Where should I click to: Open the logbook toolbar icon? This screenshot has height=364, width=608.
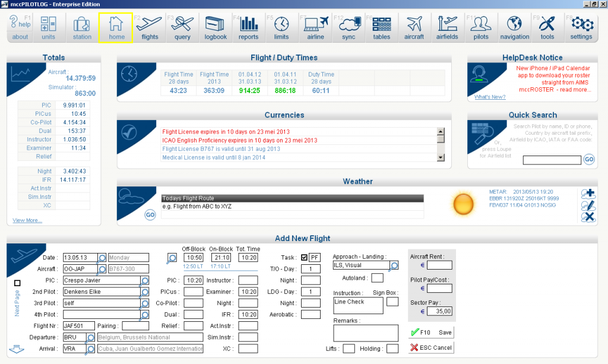(x=216, y=28)
